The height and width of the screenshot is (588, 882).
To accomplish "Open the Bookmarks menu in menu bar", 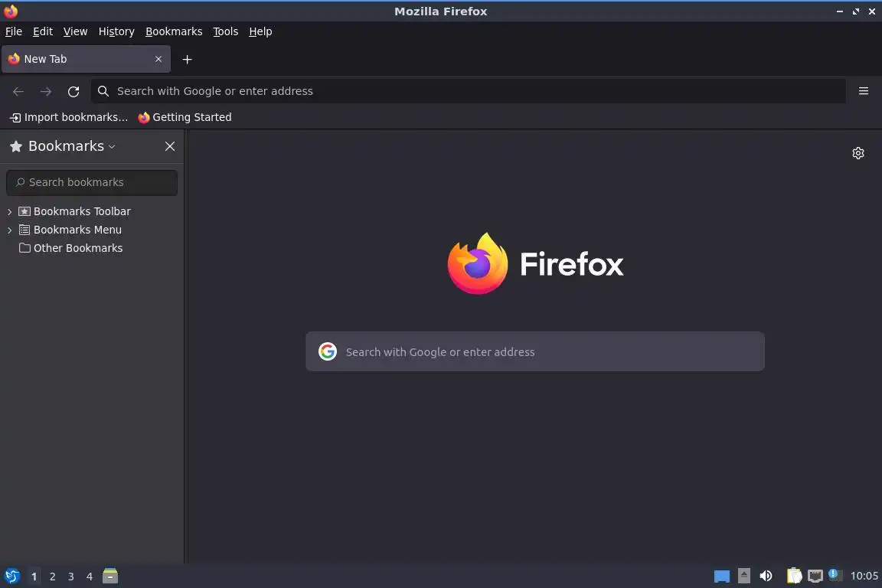I will click(x=174, y=31).
